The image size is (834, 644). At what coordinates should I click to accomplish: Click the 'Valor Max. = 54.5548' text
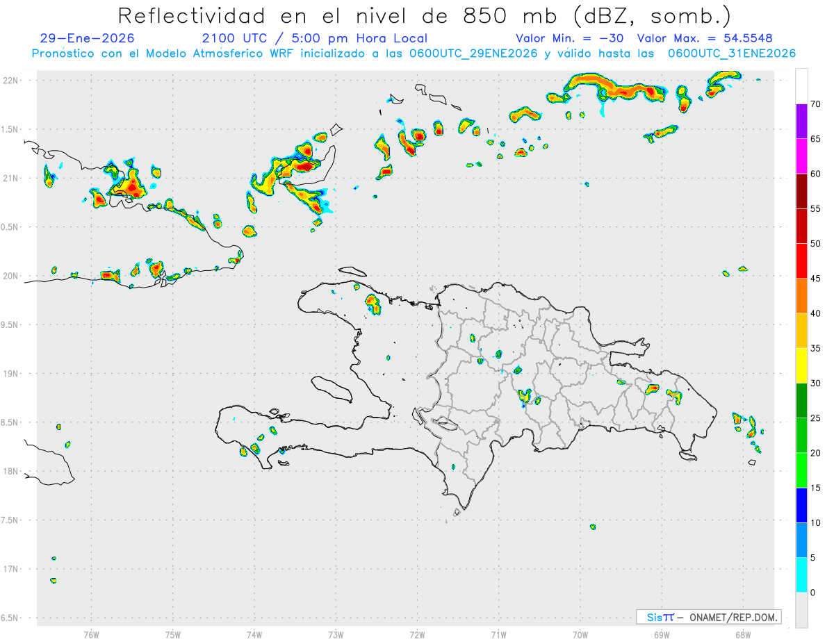tap(705, 38)
